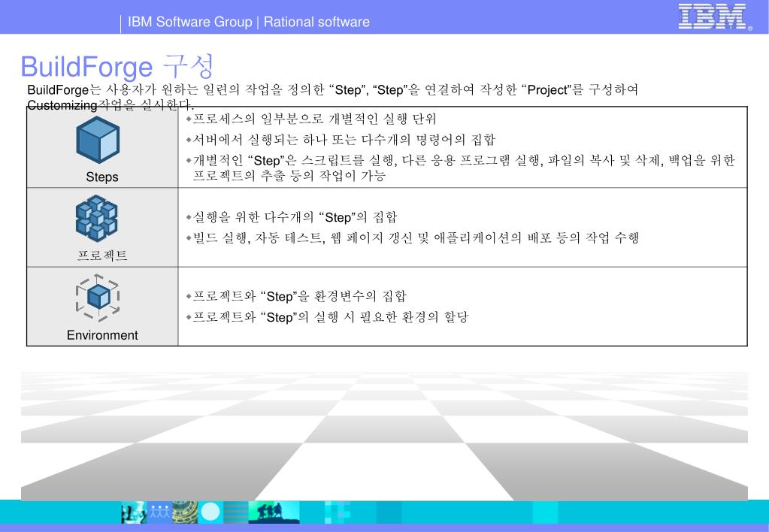Screen dimensions: 769x532
Task: Click 'IBM Software Group | Rational software' header text
Action: point(249,22)
